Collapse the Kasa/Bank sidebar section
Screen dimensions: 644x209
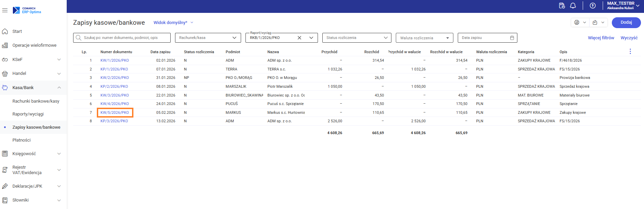pos(59,88)
